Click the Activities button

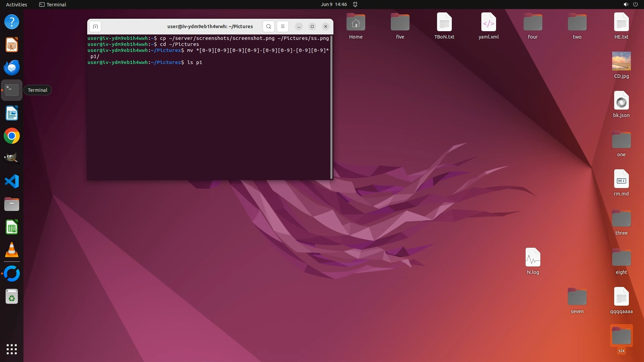coord(16,4)
